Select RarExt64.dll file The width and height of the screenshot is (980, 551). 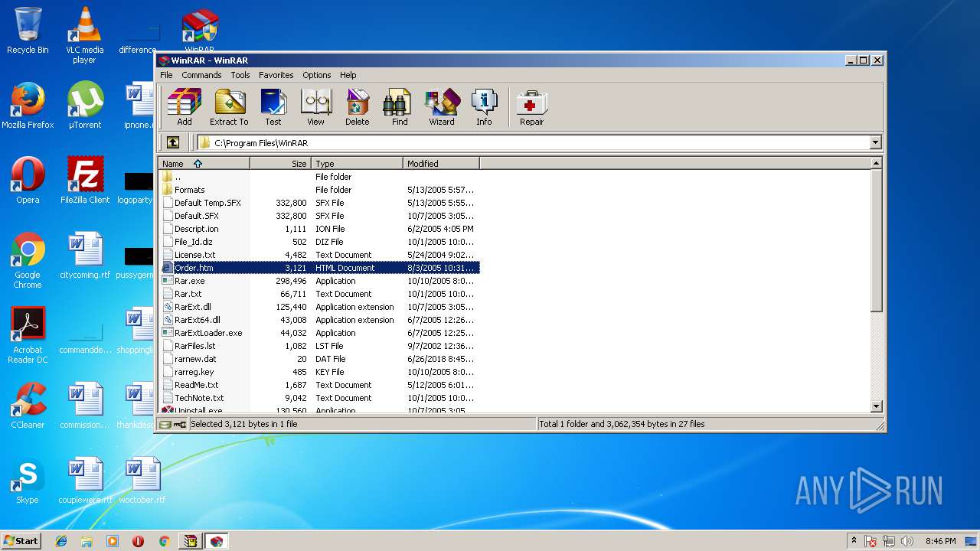tap(319, 320)
